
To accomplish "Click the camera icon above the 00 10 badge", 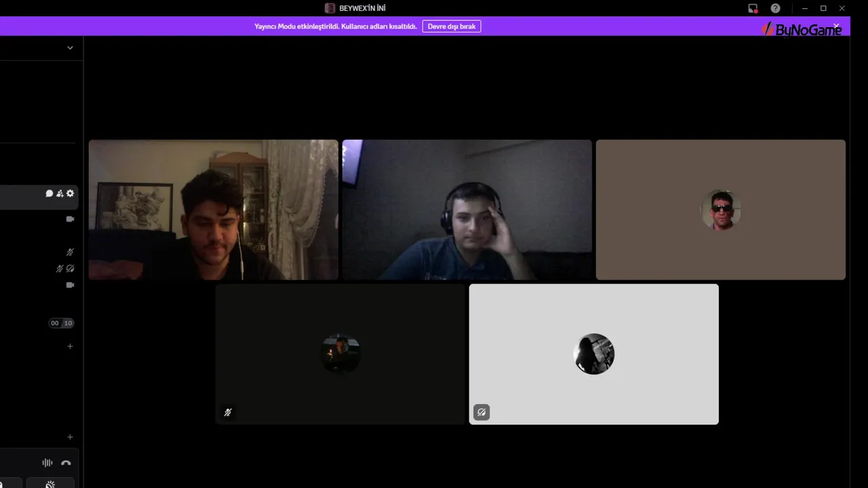I will click(x=70, y=285).
